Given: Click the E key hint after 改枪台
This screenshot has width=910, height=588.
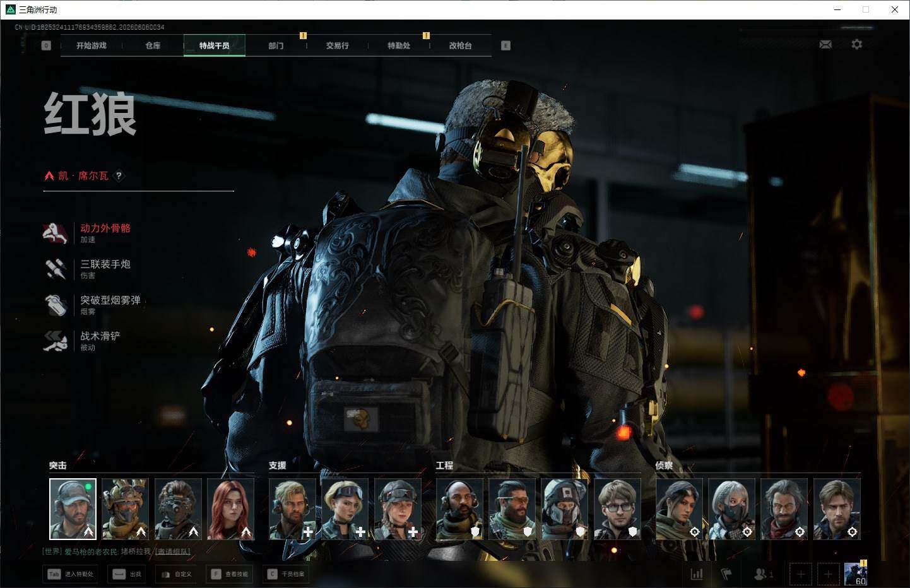Looking at the screenshot, I should click(x=505, y=45).
